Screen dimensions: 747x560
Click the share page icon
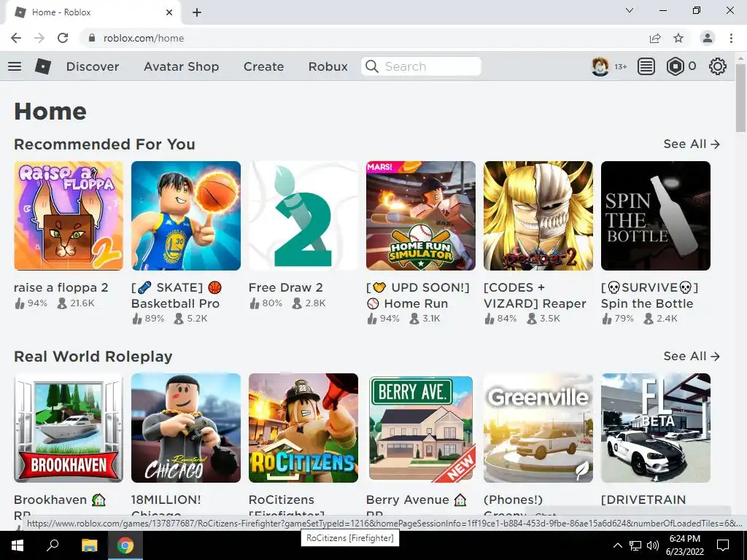coord(655,38)
